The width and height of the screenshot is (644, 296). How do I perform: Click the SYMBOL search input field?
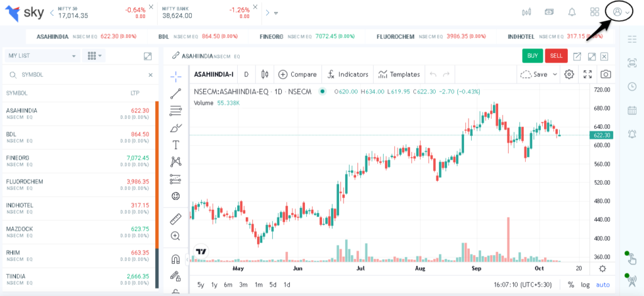(80, 75)
